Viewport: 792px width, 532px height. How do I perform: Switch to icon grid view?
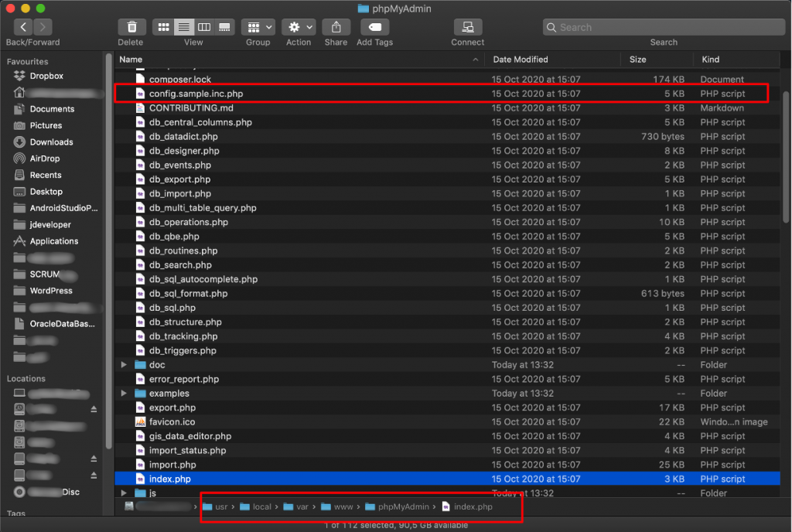point(163,27)
